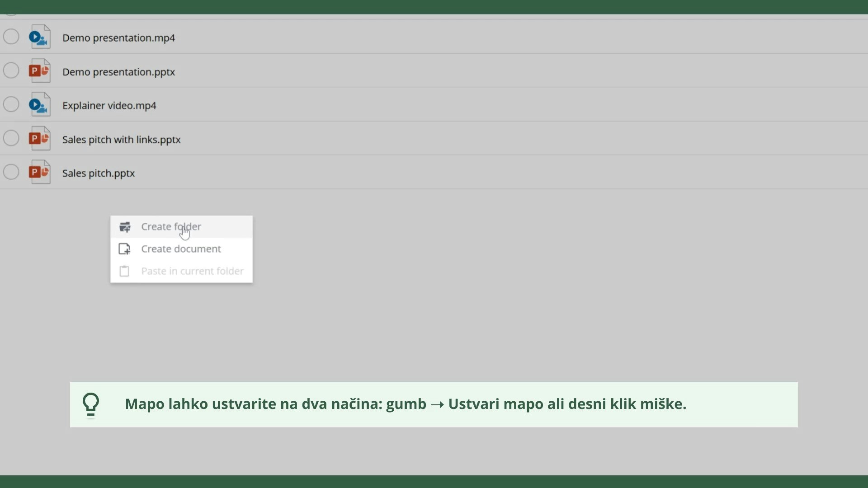The width and height of the screenshot is (868, 488).
Task: Select the Explainer video.mp4 row radio circle
Action: coord(11,104)
